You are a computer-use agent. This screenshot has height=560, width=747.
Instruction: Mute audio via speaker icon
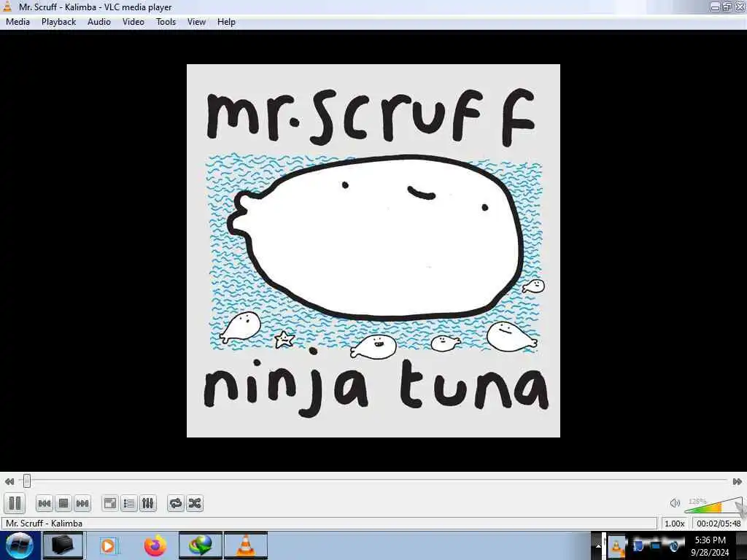[675, 503]
